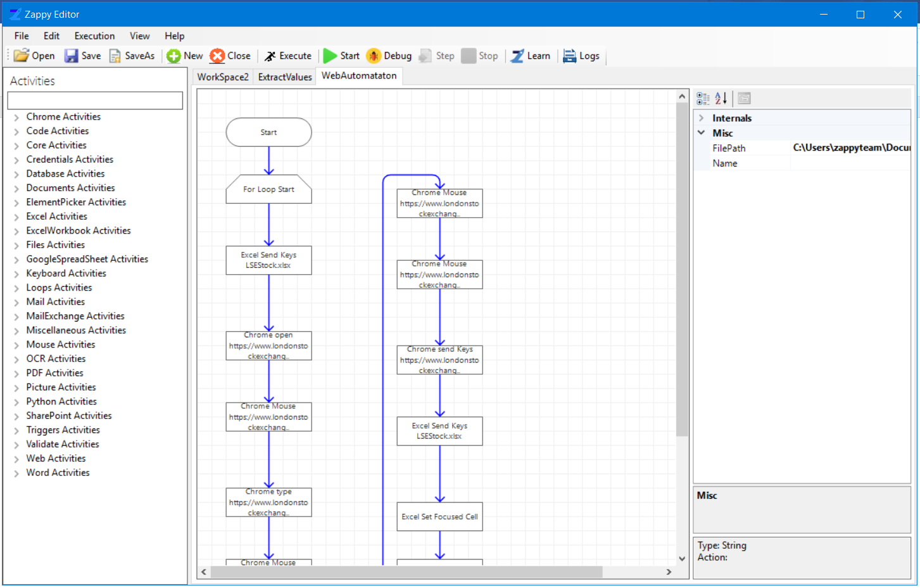The image size is (920, 588).
Task: Click the Step toolbar icon
Action: coord(425,56)
